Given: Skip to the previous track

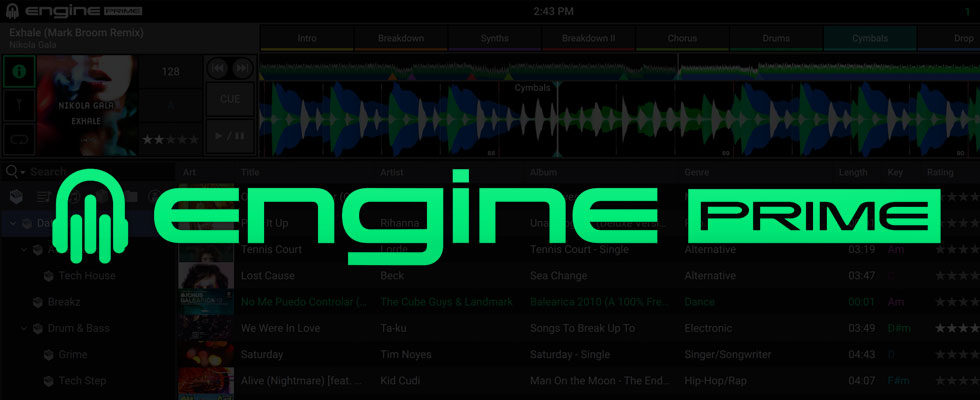Looking at the screenshot, I should point(218,69).
